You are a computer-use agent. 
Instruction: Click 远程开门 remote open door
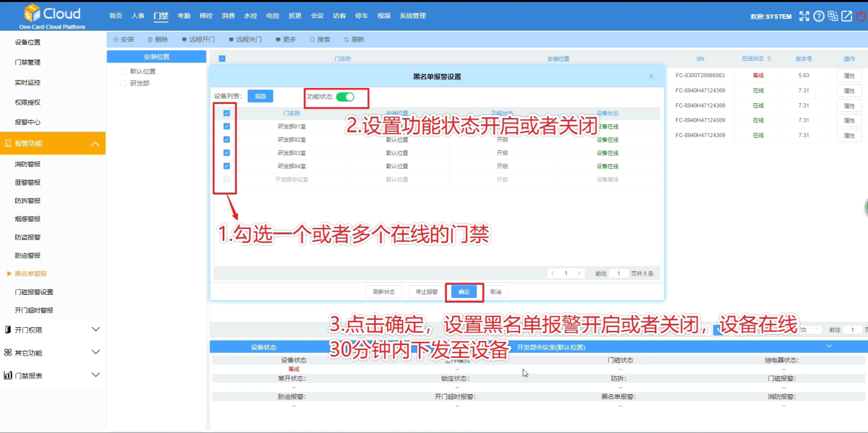198,40
